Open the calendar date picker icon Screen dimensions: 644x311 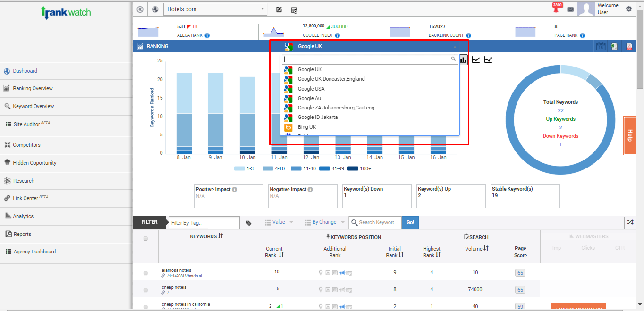point(600,47)
